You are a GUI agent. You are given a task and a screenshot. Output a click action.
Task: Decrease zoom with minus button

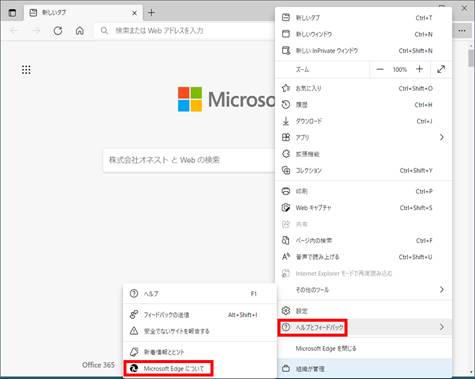click(380, 69)
